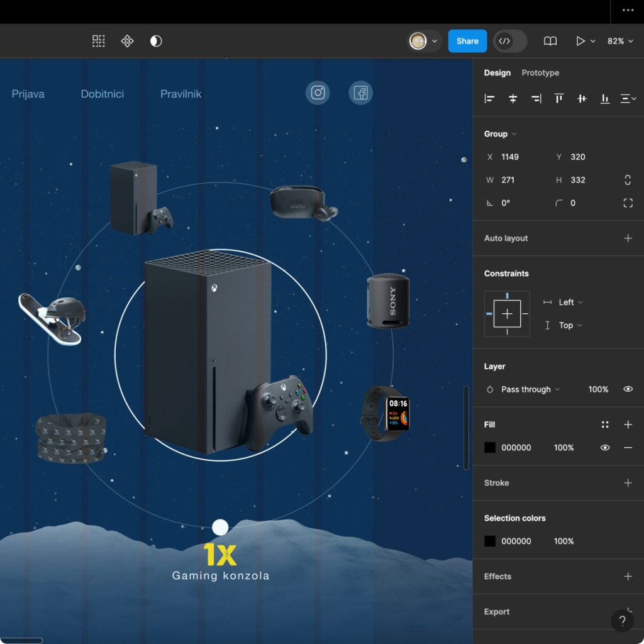644x644 pixels.
Task: Click the Prijava link on canvas
Action: [28, 94]
